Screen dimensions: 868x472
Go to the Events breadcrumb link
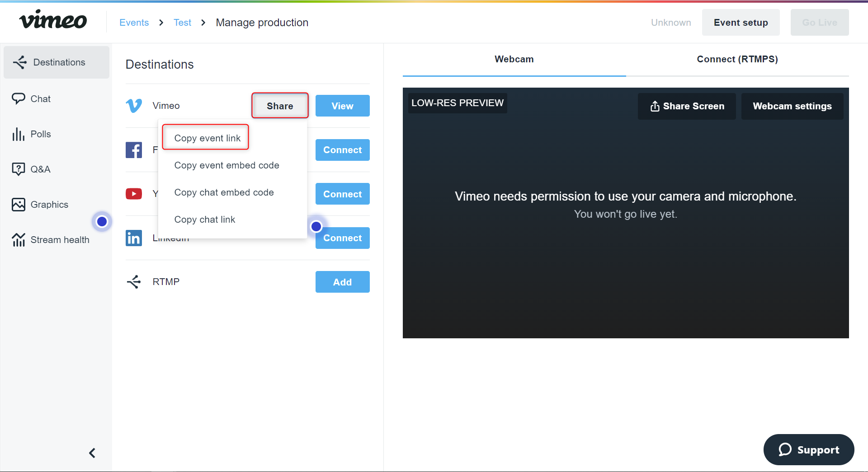coord(134,23)
